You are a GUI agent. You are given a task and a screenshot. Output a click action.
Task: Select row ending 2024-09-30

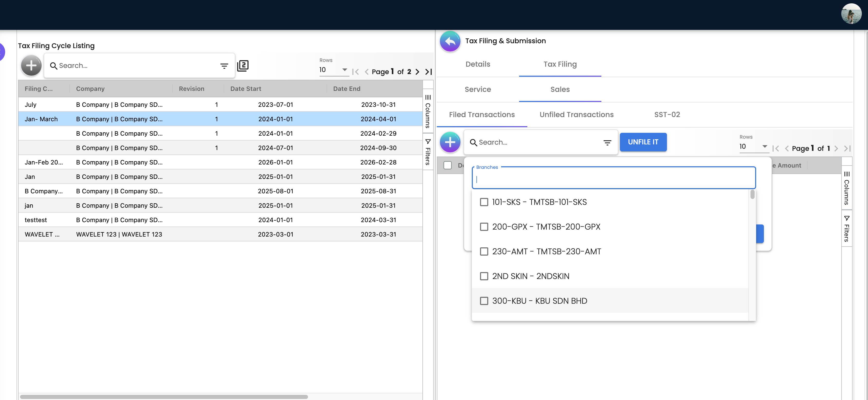pos(220,148)
